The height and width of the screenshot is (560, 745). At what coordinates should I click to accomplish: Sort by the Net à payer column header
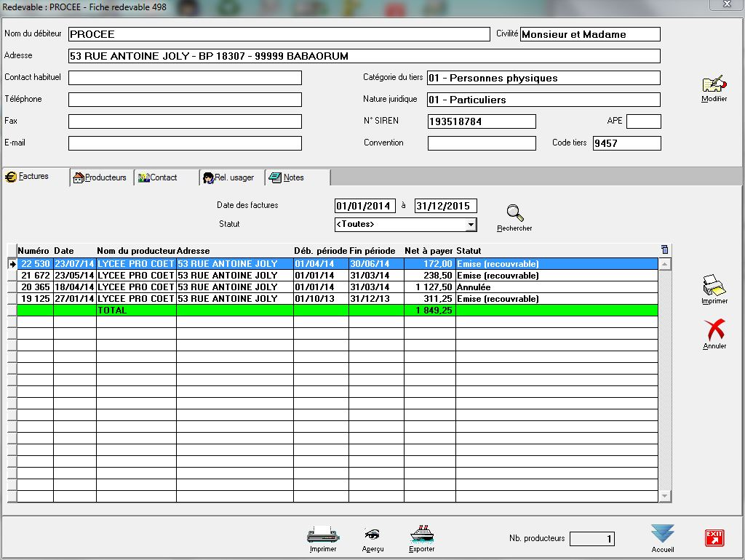[429, 251]
